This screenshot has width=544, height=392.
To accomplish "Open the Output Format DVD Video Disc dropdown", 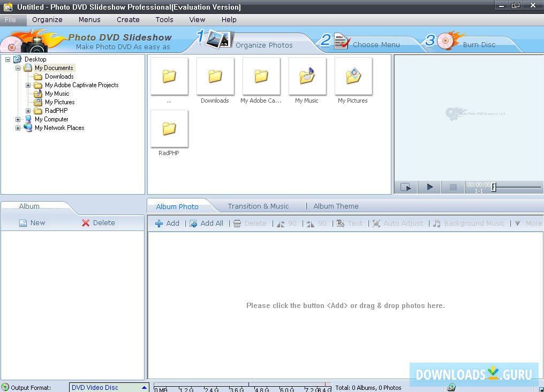I will tap(109, 388).
